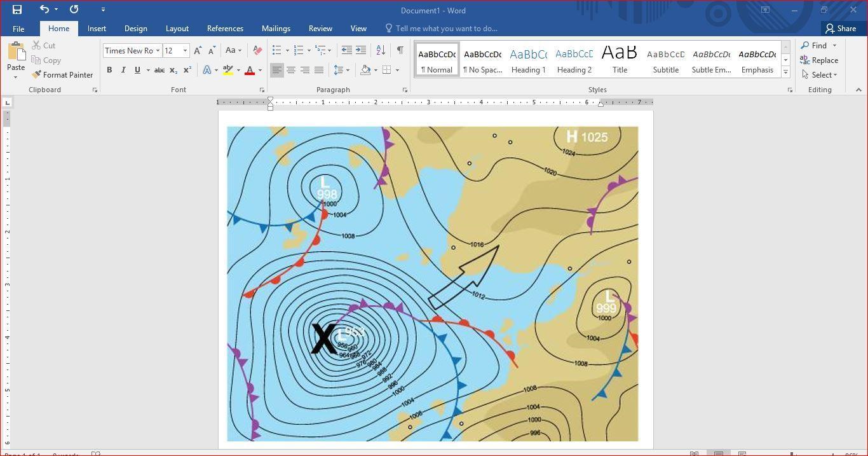Apply the red font color

[250, 70]
